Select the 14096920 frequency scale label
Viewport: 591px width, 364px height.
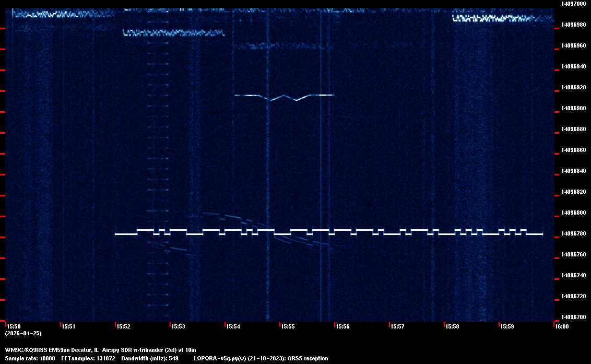point(573,87)
